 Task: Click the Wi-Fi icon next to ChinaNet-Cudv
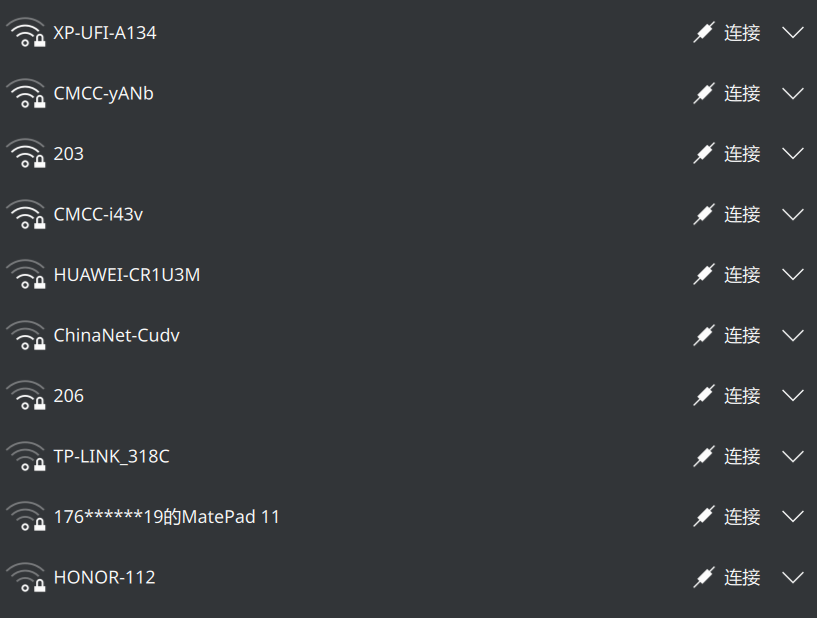coord(26,336)
